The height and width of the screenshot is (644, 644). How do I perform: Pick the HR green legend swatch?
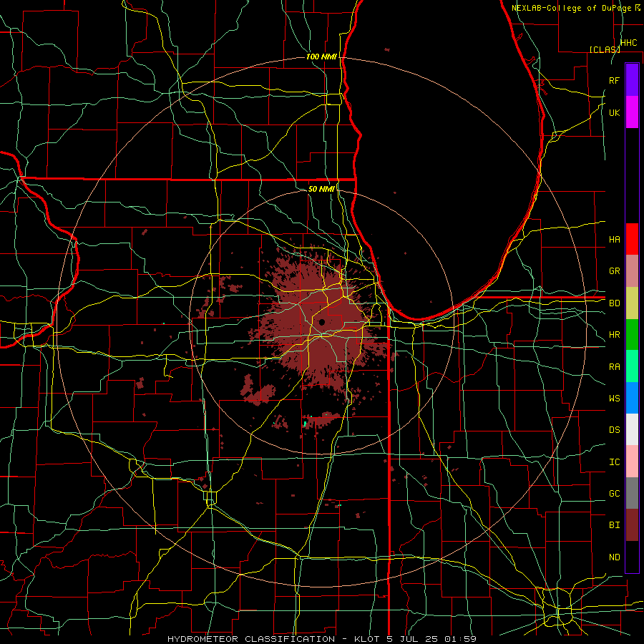pos(632,334)
